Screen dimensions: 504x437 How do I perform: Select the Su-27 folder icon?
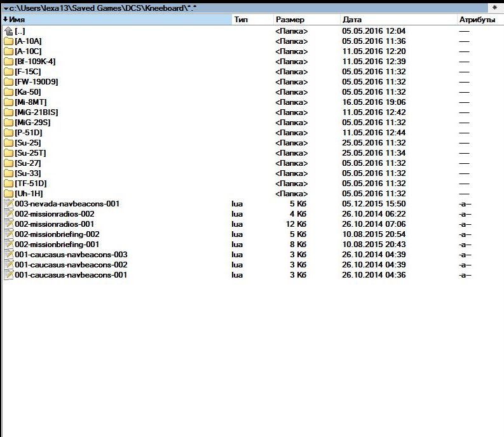point(9,163)
